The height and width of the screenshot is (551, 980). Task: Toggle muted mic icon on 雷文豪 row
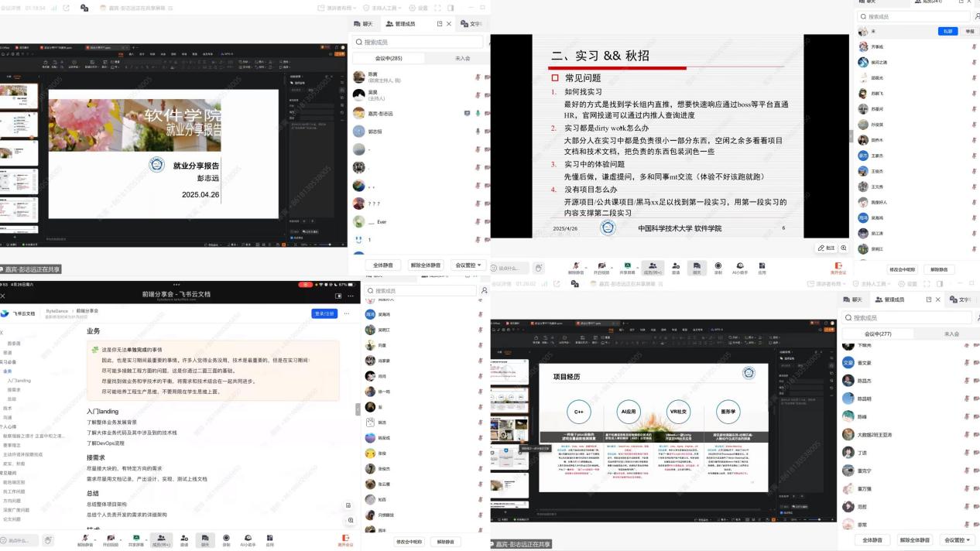pyautogui.click(x=966, y=362)
